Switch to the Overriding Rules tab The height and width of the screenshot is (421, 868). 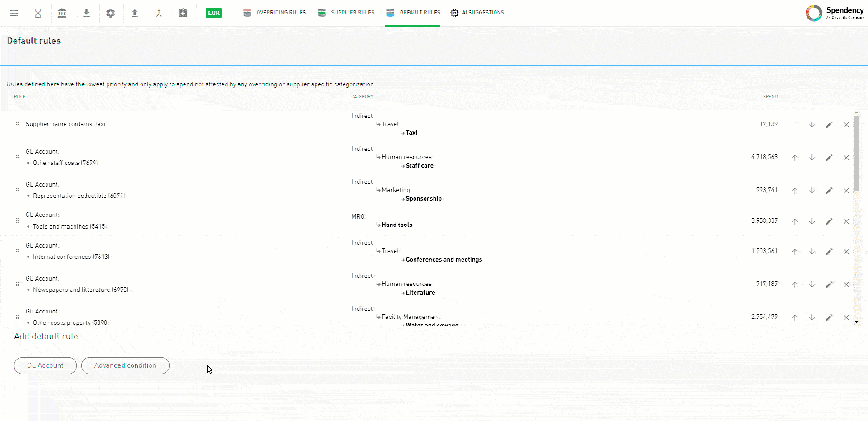[x=274, y=13]
